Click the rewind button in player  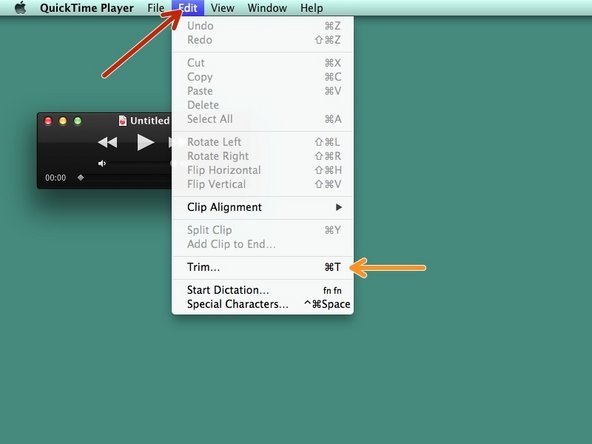108,142
